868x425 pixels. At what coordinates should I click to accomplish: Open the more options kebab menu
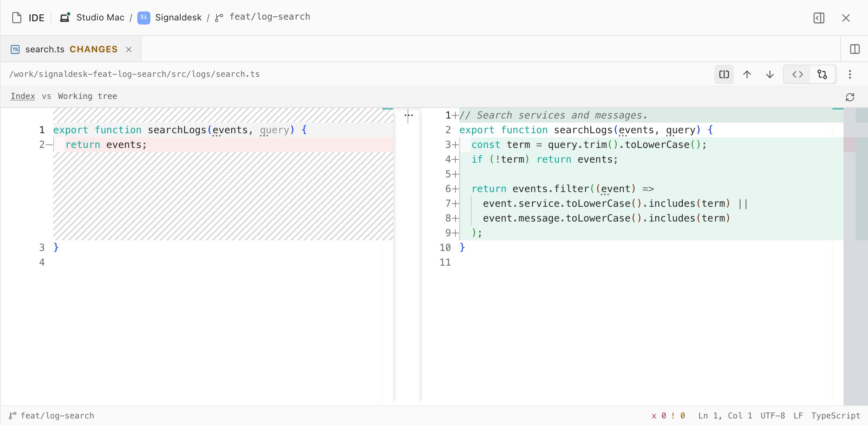[850, 74]
